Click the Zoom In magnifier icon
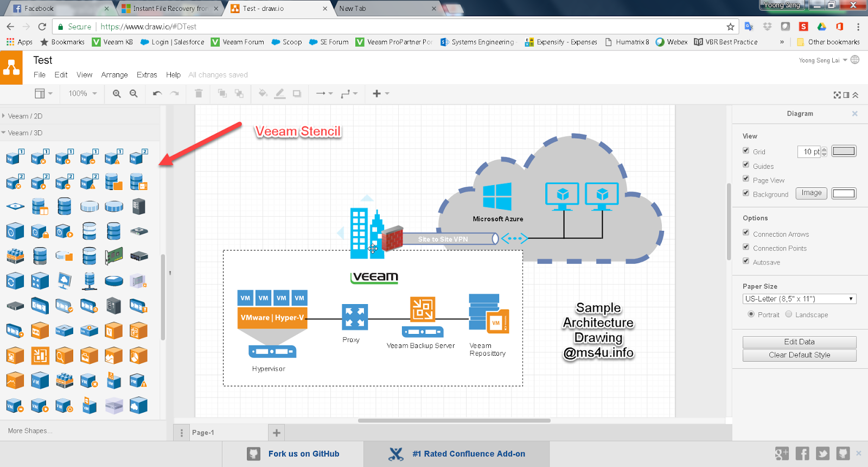This screenshot has height=467, width=868. pyautogui.click(x=117, y=93)
